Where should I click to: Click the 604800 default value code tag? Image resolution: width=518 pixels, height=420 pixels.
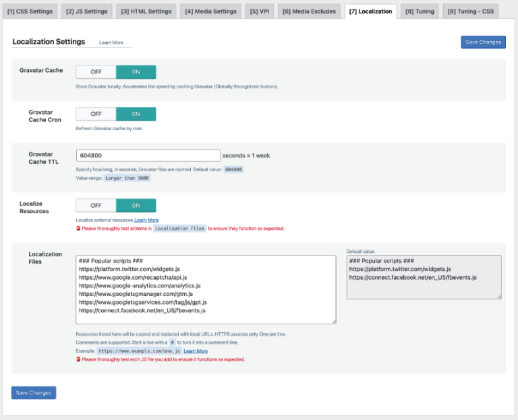(233, 169)
